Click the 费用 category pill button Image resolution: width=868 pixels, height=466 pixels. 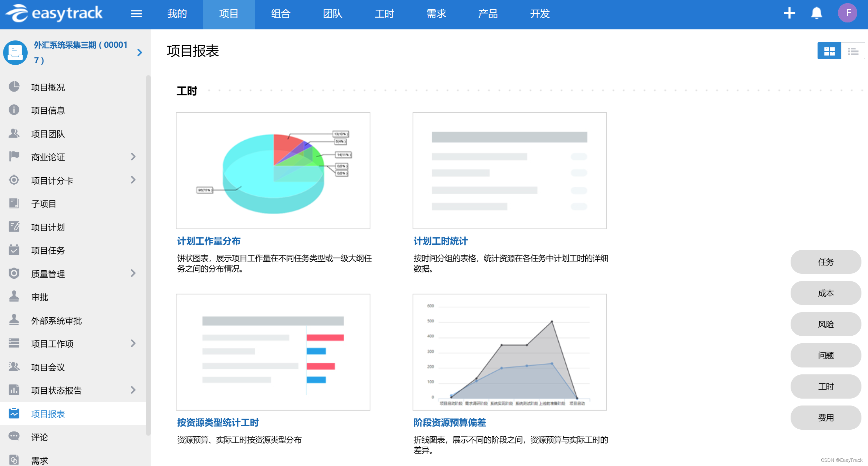pyautogui.click(x=825, y=418)
